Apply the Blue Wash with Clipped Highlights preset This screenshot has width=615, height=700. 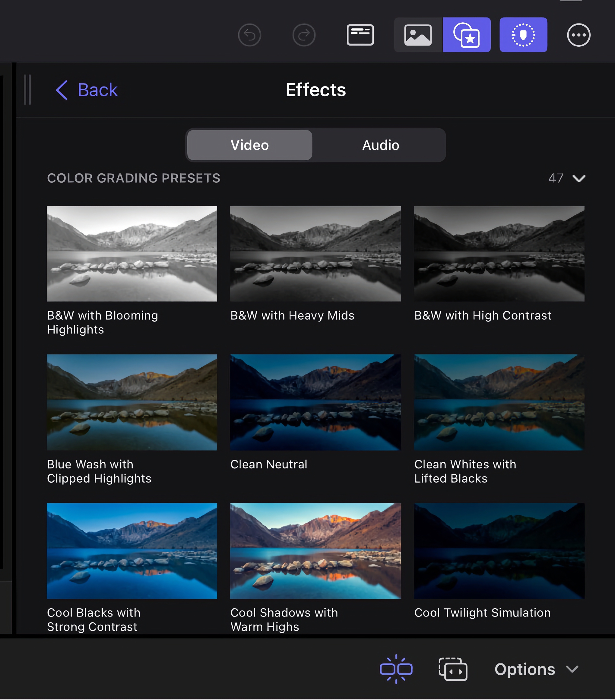tap(132, 402)
